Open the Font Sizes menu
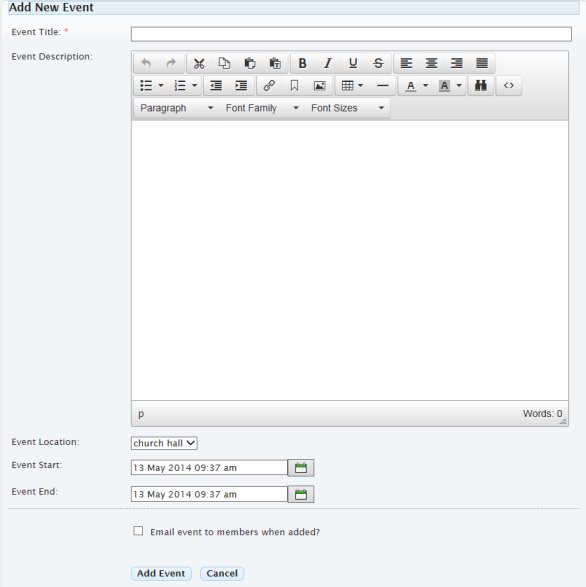Viewport: 586px width, 587px height. [x=347, y=108]
